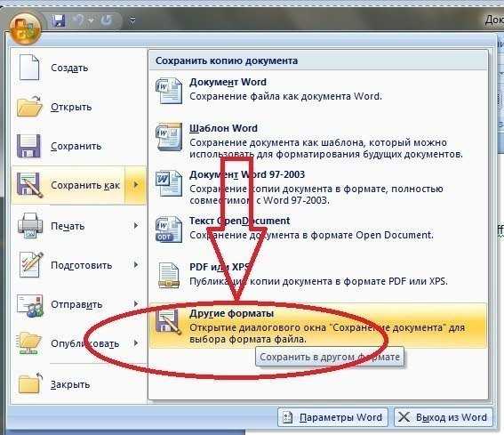The height and width of the screenshot is (435, 504).
Task: Select the PDF или XPS option title
Action: click(220, 267)
